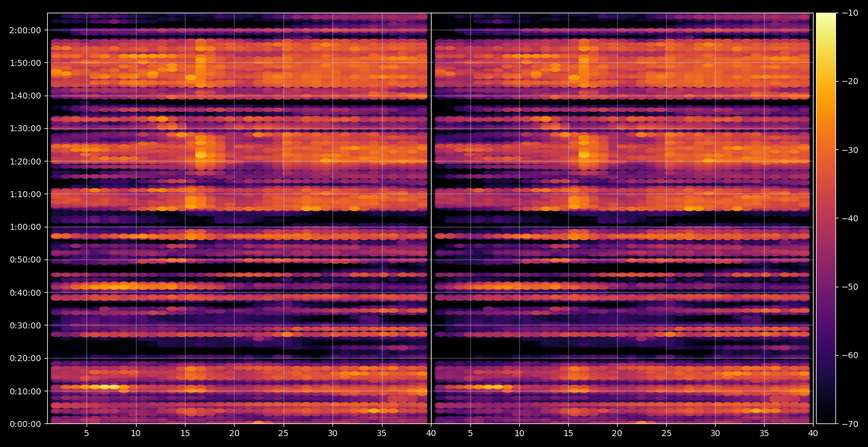Select the −10 colorbar label

pos(849,13)
